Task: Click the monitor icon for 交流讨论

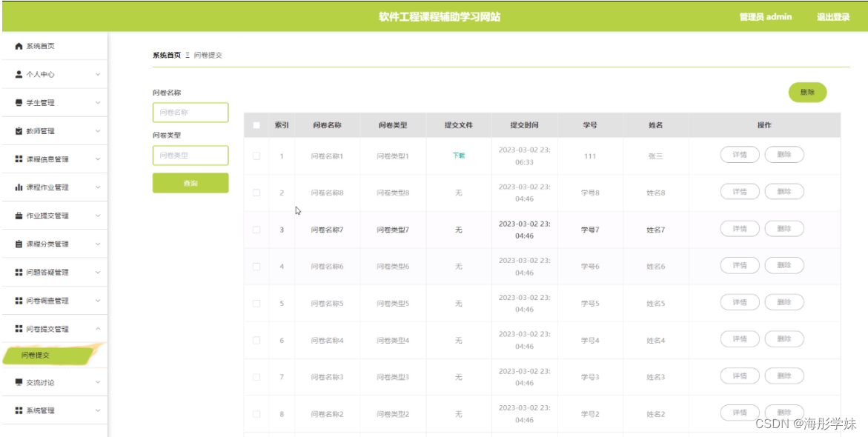Action: pyautogui.click(x=19, y=382)
